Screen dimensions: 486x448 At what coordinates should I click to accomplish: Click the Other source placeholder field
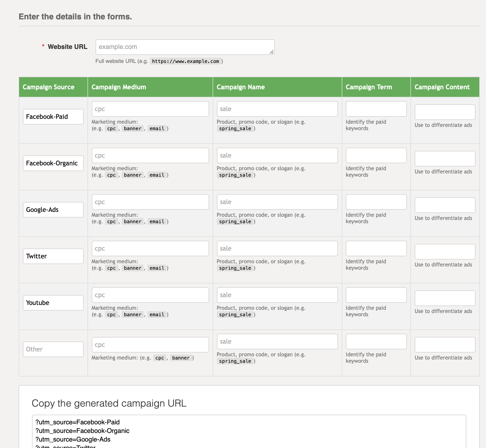[x=53, y=349]
